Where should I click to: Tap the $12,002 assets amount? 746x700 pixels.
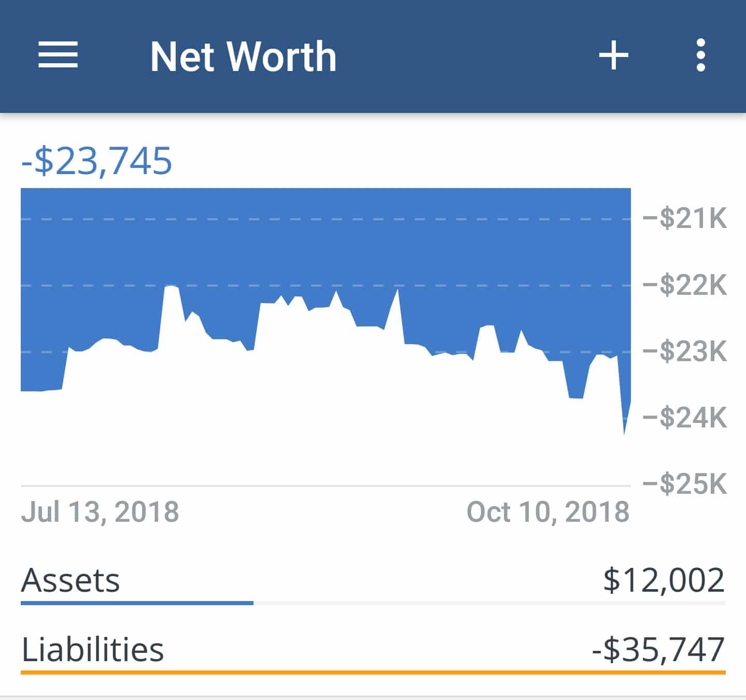[x=664, y=580]
